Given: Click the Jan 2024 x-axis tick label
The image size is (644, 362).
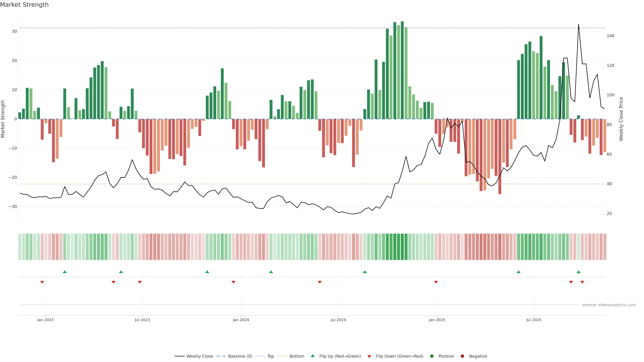Looking at the screenshot, I should [241, 320].
